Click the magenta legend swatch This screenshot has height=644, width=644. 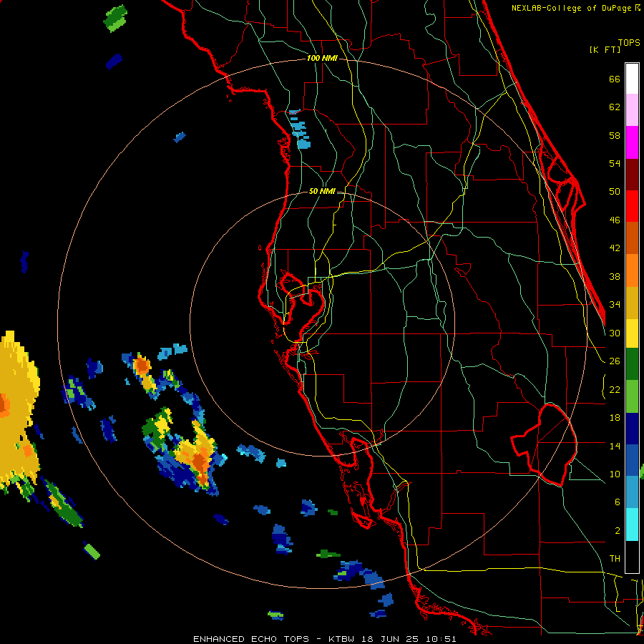pyautogui.click(x=632, y=142)
